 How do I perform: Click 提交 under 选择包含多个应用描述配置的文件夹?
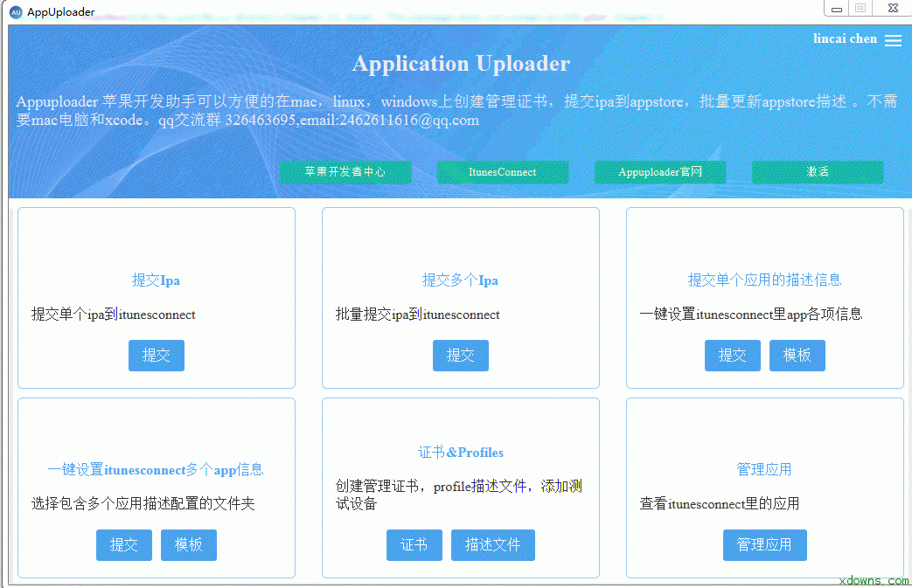[124, 545]
